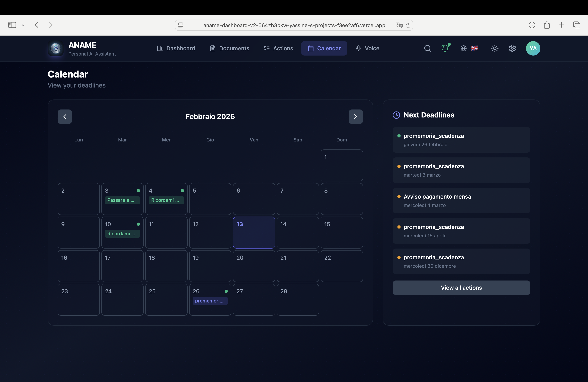Open the Documents nav tab
The image size is (588, 382).
(x=230, y=48)
